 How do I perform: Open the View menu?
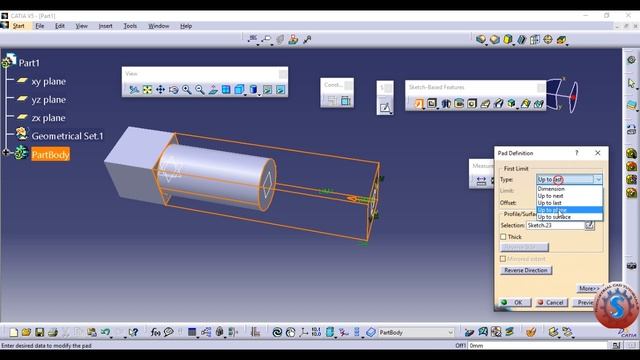(x=81, y=26)
